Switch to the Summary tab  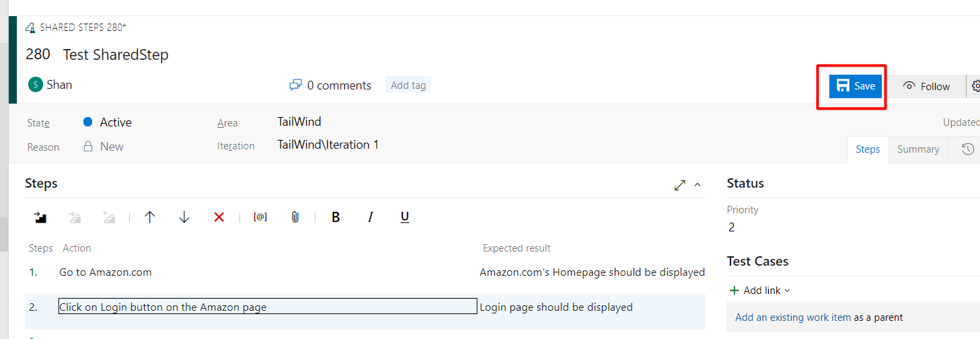click(918, 149)
